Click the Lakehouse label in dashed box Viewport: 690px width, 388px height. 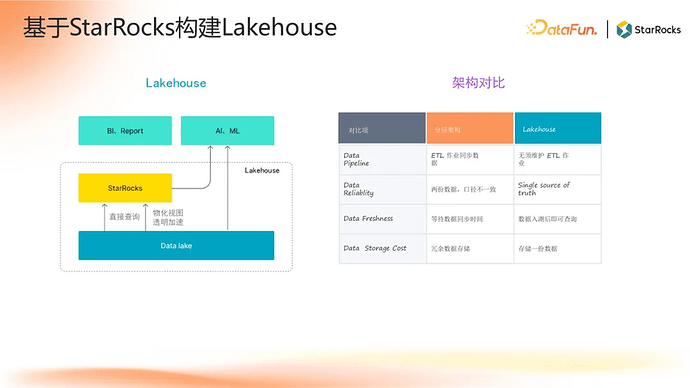click(262, 170)
